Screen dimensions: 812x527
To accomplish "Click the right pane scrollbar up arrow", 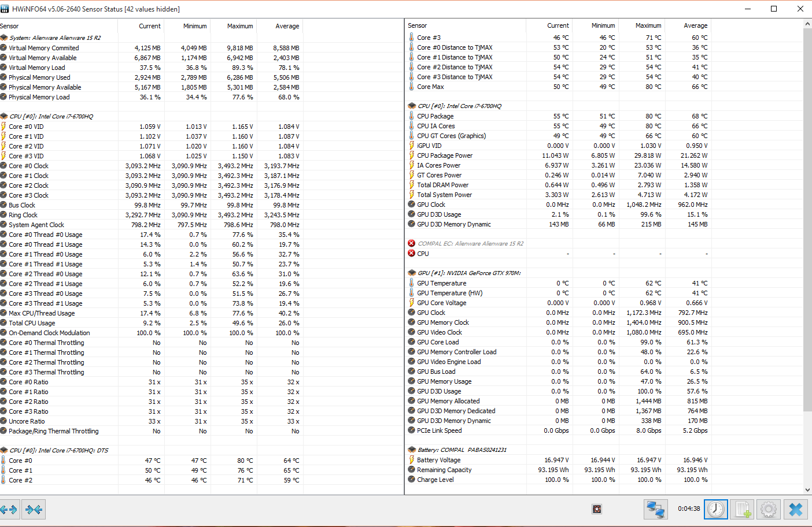I will coord(807,24).
